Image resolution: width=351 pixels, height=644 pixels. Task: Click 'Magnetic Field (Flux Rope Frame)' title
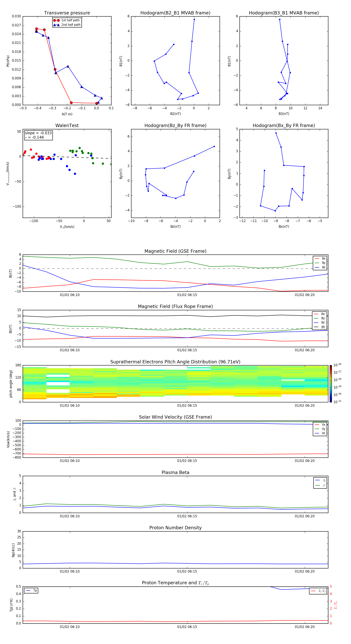pos(175,307)
